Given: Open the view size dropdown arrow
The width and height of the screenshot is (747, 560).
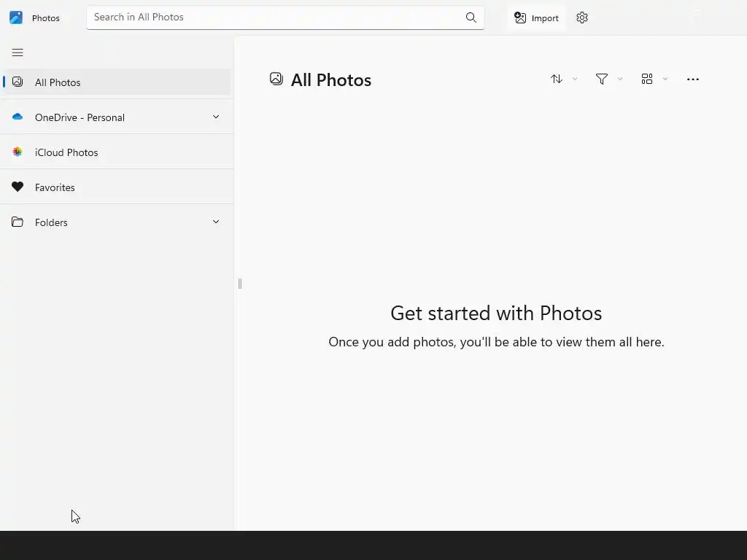Looking at the screenshot, I should (665, 79).
